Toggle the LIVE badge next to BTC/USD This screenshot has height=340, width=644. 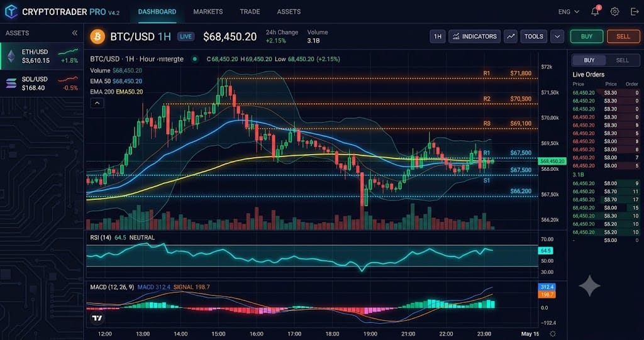pyautogui.click(x=186, y=36)
